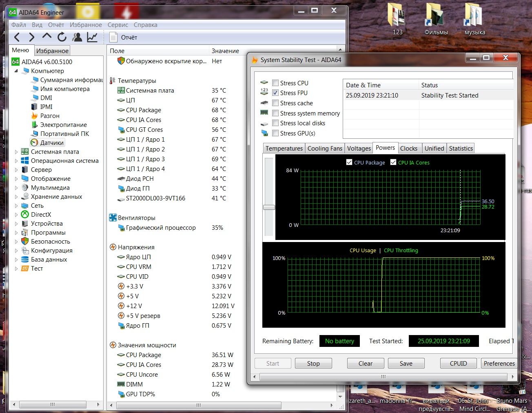Select the База данных tree node
Screen dimensions: 532x413
[49, 260]
